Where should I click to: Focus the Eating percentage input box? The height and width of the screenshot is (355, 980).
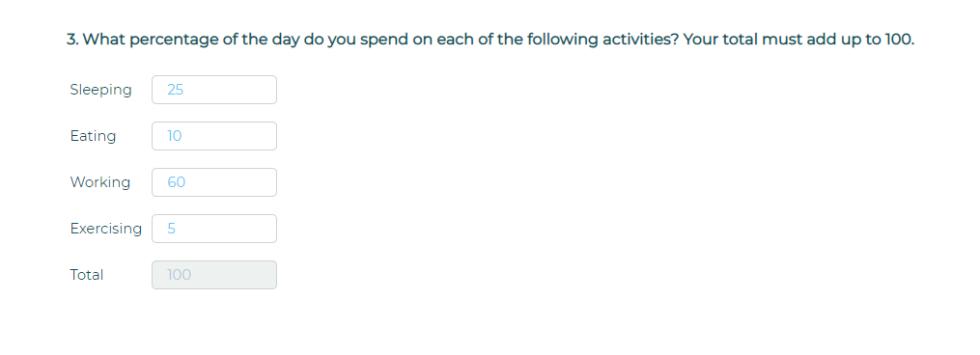(214, 136)
